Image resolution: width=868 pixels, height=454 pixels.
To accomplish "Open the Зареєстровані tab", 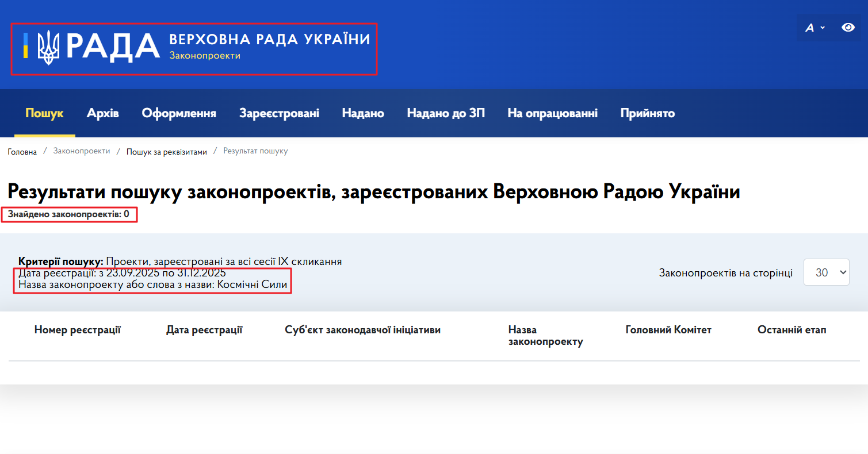I will pyautogui.click(x=279, y=113).
